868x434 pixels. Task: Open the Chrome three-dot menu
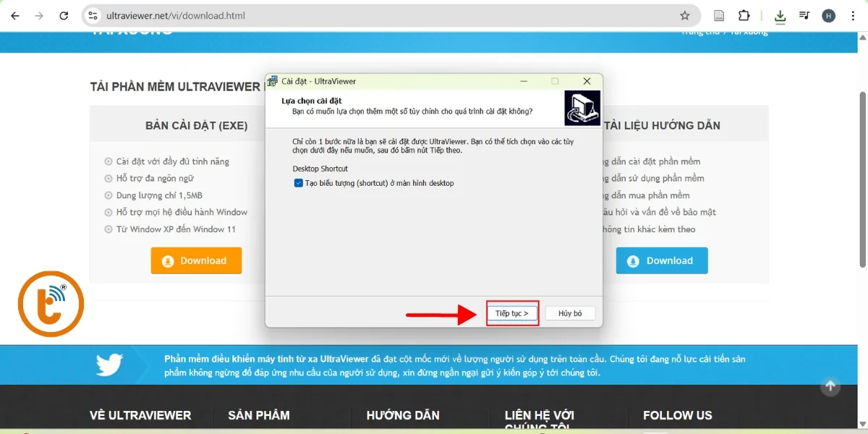click(x=854, y=15)
